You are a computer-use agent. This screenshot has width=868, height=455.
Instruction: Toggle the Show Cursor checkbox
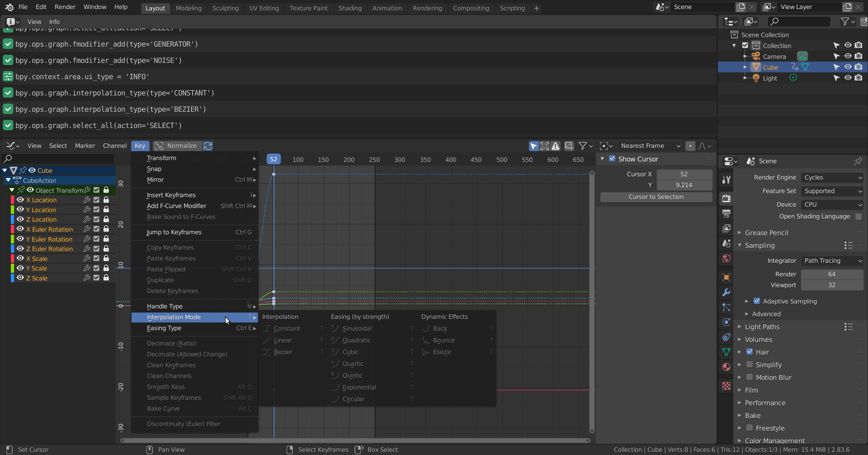[612, 159]
